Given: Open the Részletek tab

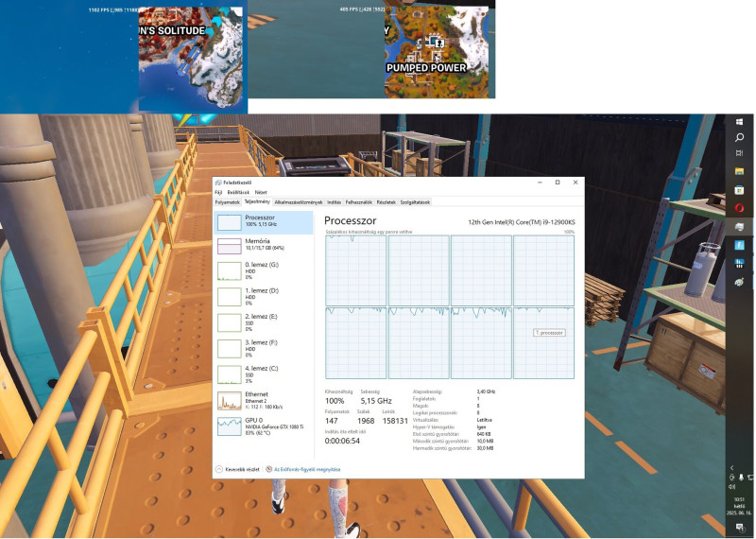Looking at the screenshot, I should pyautogui.click(x=387, y=202).
